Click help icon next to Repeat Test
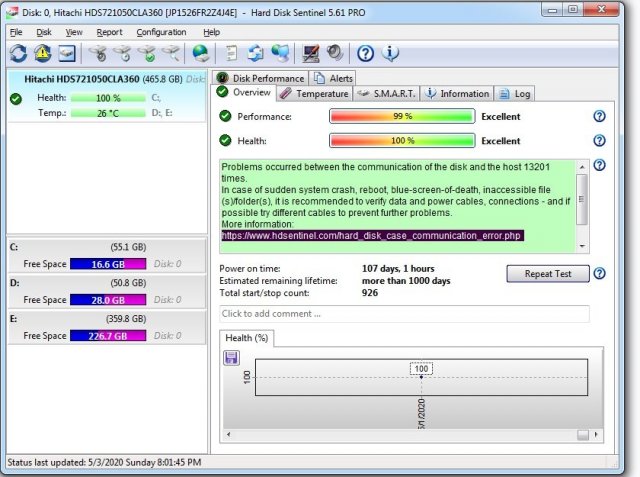This screenshot has width=640, height=477. point(599,273)
